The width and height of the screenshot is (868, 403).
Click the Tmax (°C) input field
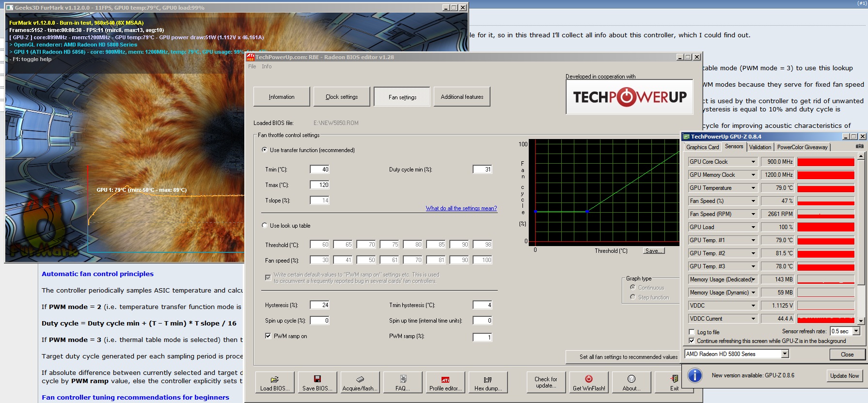320,185
